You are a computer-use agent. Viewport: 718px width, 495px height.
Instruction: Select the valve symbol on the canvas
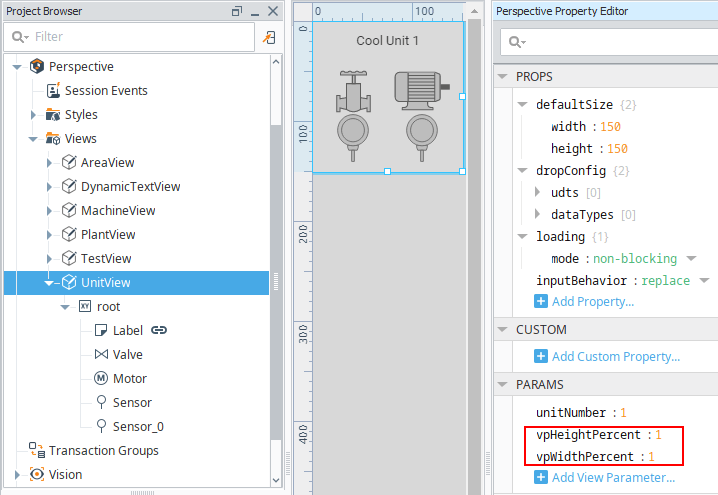pyautogui.click(x=354, y=92)
